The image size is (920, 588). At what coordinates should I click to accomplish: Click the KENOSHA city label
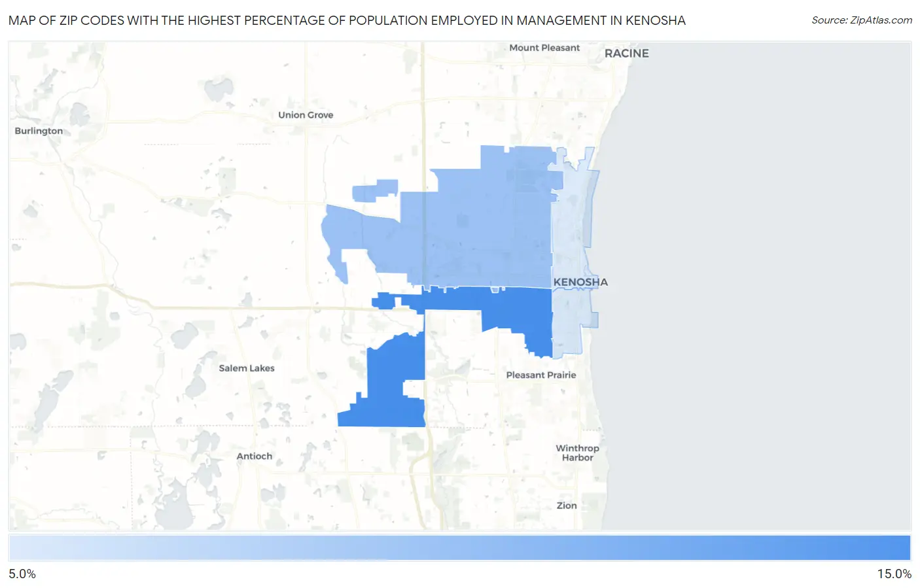point(580,282)
